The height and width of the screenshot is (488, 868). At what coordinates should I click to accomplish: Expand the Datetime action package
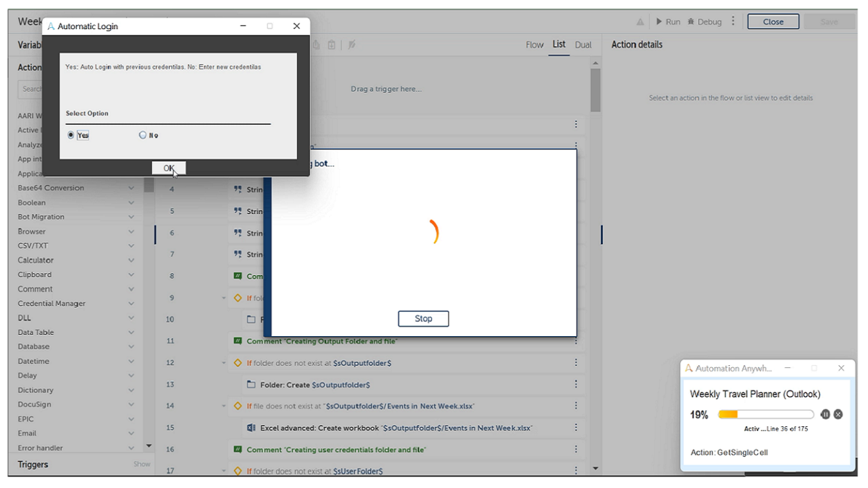[x=132, y=361]
